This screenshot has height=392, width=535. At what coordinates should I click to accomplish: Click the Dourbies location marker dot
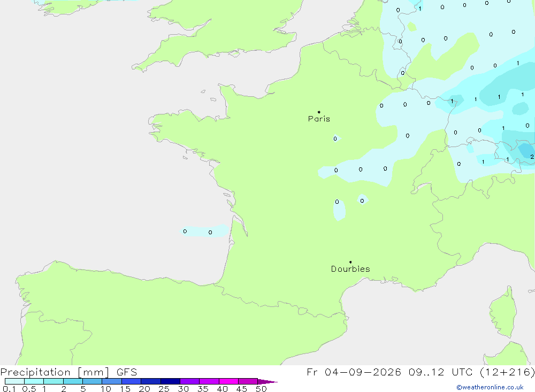pyautogui.click(x=350, y=262)
